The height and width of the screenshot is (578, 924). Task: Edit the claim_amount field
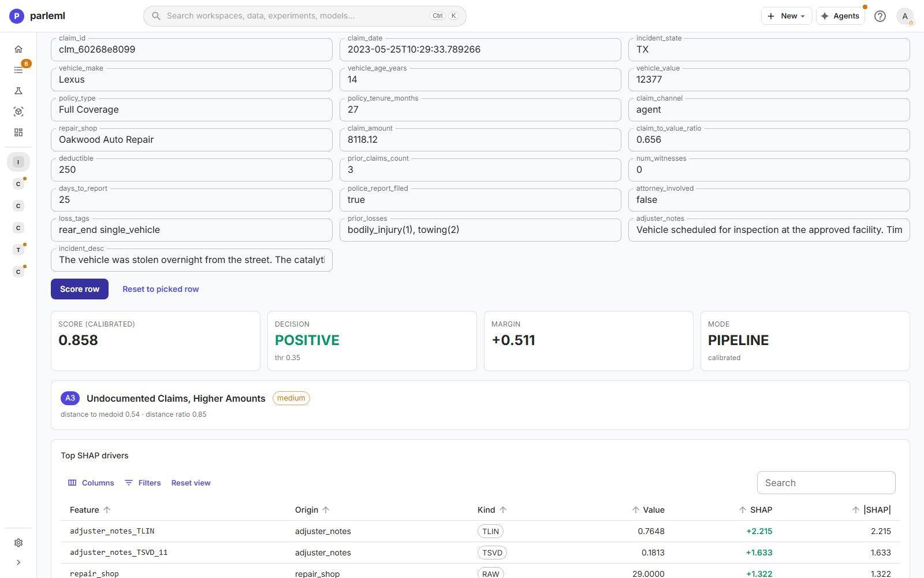pyautogui.click(x=480, y=140)
